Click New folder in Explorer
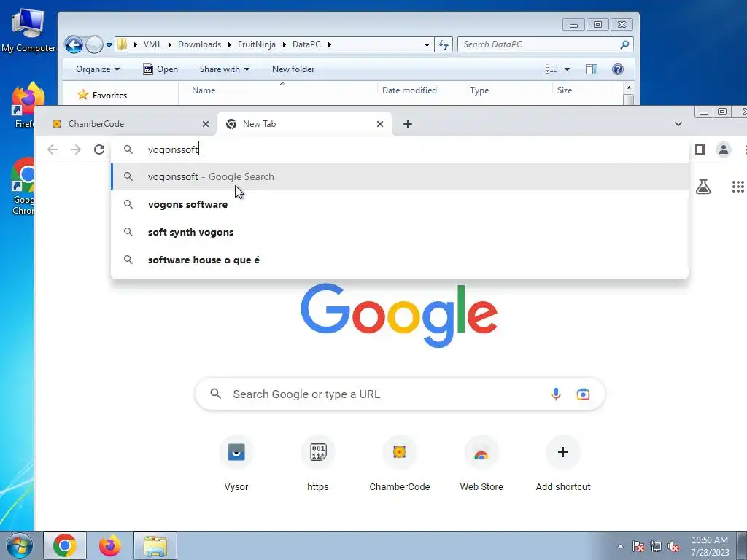747x560 pixels. (293, 69)
